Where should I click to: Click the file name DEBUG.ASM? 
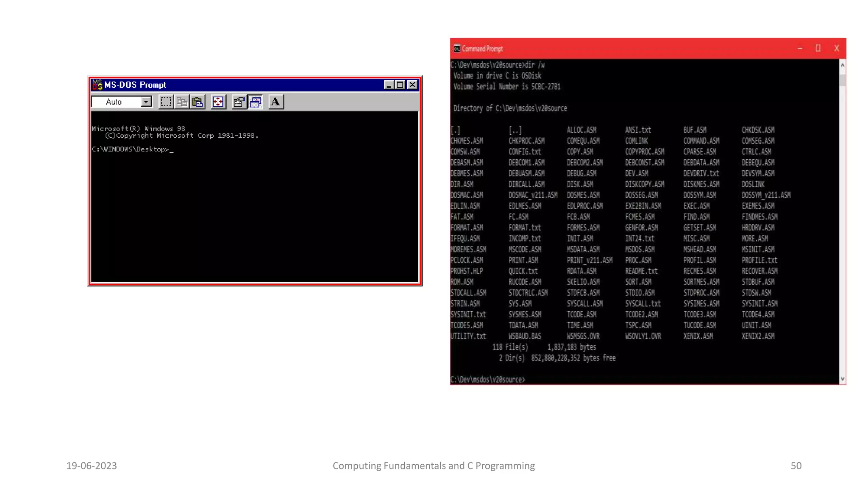tap(581, 174)
